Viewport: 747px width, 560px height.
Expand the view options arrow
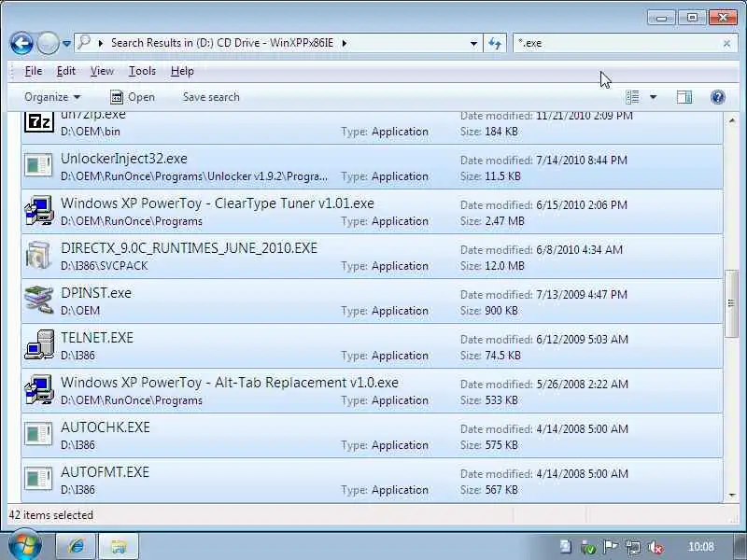(653, 97)
